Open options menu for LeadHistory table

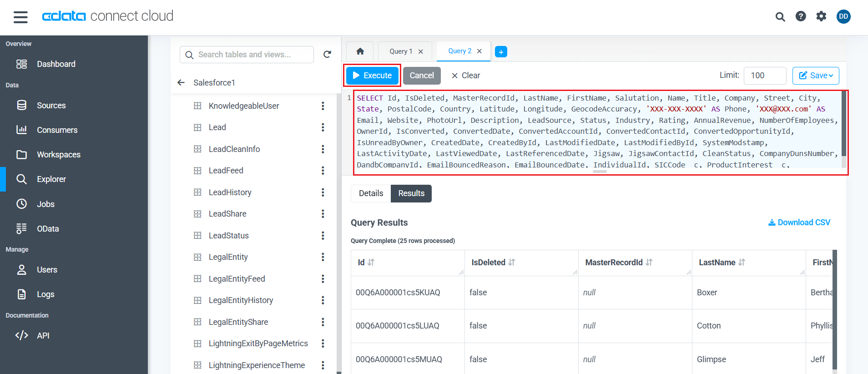click(323, 192)
